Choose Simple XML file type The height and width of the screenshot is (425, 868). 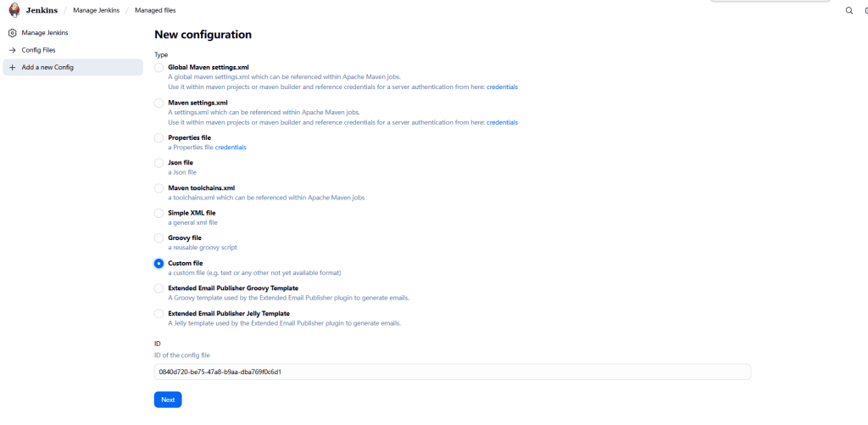pos(159,213)
